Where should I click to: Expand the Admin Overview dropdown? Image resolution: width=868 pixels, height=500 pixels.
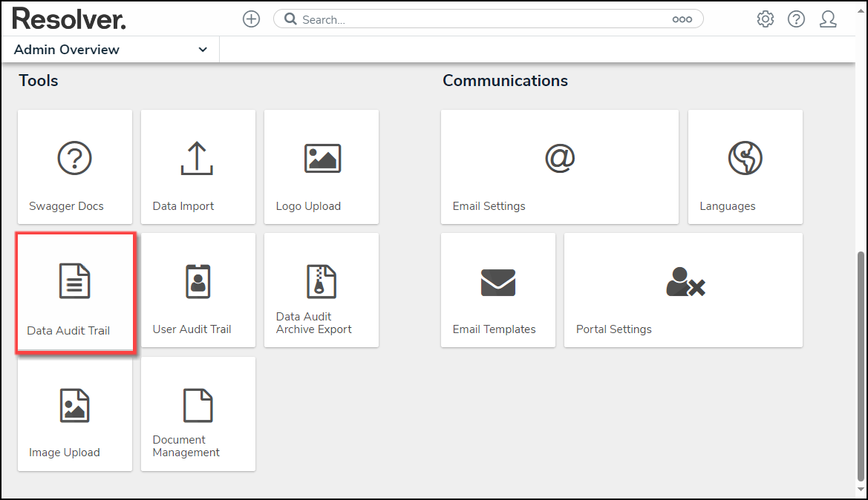click(203, 50)
